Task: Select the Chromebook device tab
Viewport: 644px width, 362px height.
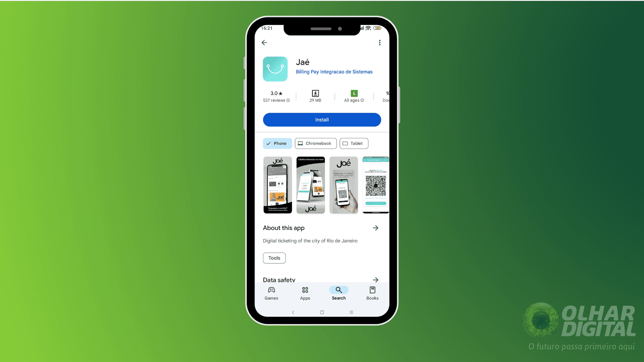Action: tap(315, 143)
